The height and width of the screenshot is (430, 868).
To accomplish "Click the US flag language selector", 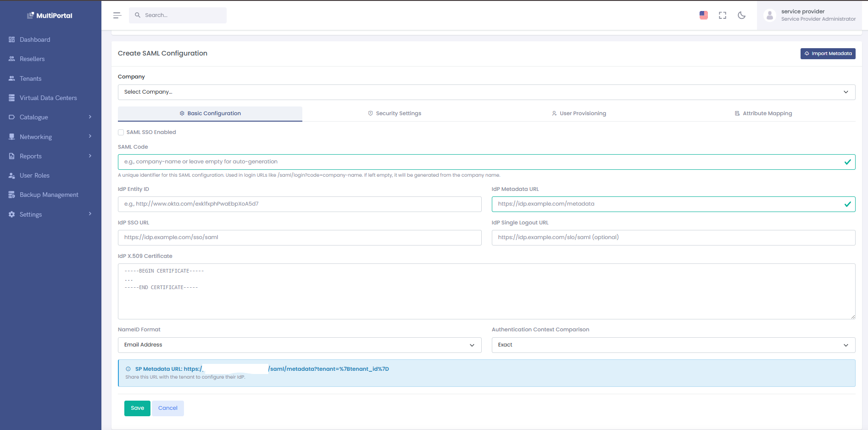I will [x=703, y=15].
